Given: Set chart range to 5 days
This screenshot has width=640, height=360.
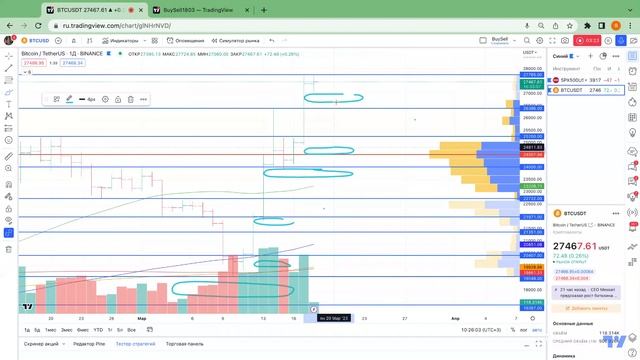Looking at the screenshot, I should click(37, 330).
